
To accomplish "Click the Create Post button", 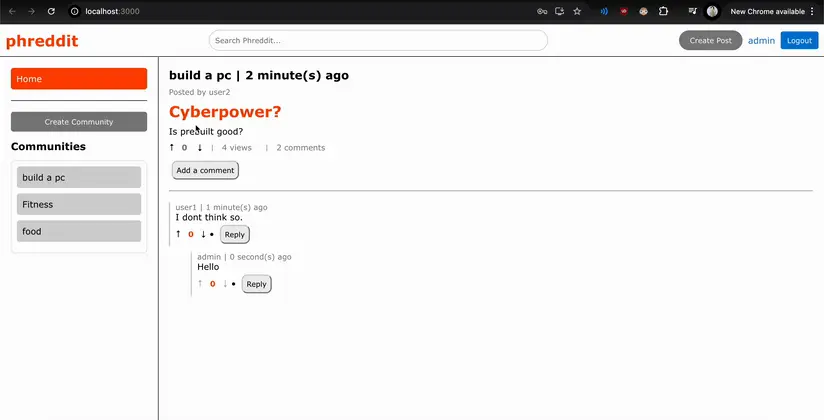I will [710, 40].
